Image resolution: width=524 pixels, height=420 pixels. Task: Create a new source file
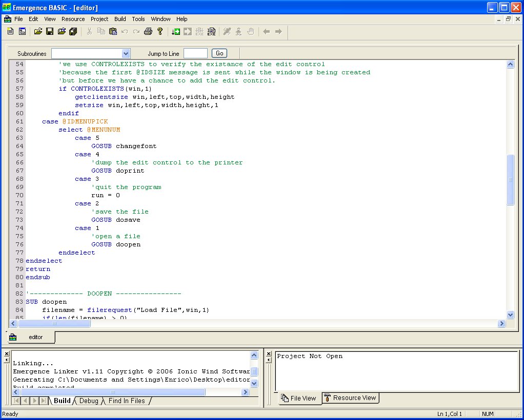(10, 31)
